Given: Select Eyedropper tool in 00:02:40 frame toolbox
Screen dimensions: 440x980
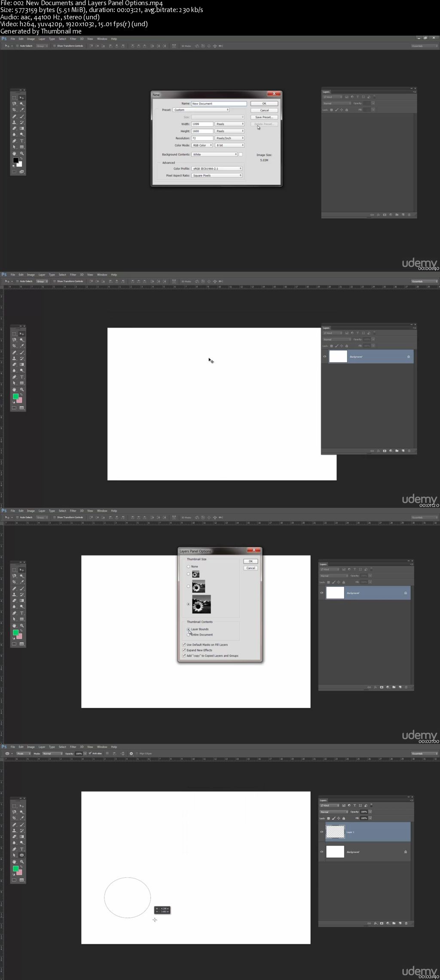Looking at the screenshot, I should (x=22, y=818).
